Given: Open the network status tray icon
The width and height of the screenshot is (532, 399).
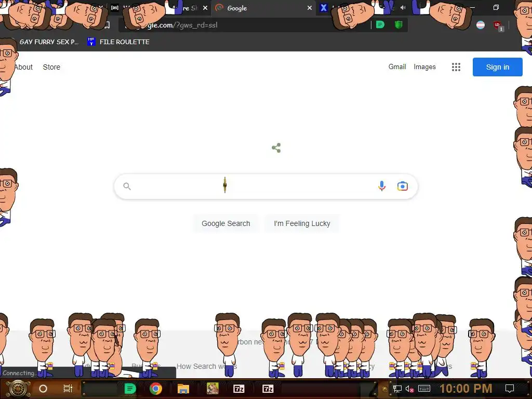Looking at the screenshot, I should [397, 389].
